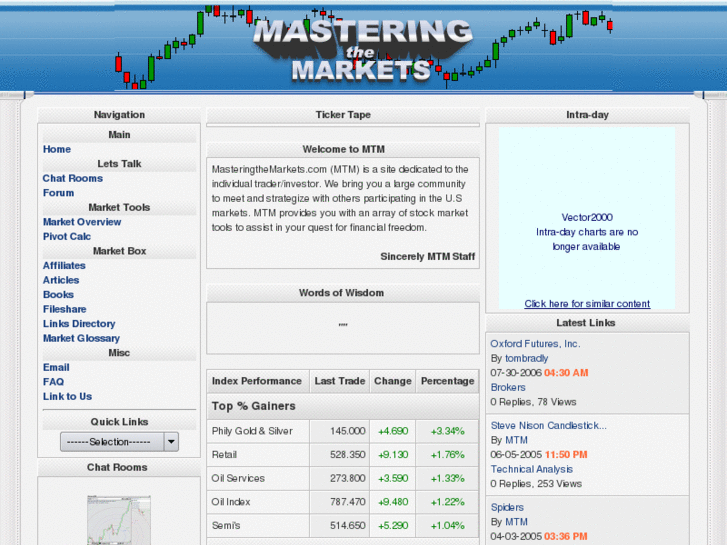Viewport: 727px width, 545px height.
Task: Expand the Quick Links Selection dropdown
Action: pyautogui.click(x=119, y=442)
